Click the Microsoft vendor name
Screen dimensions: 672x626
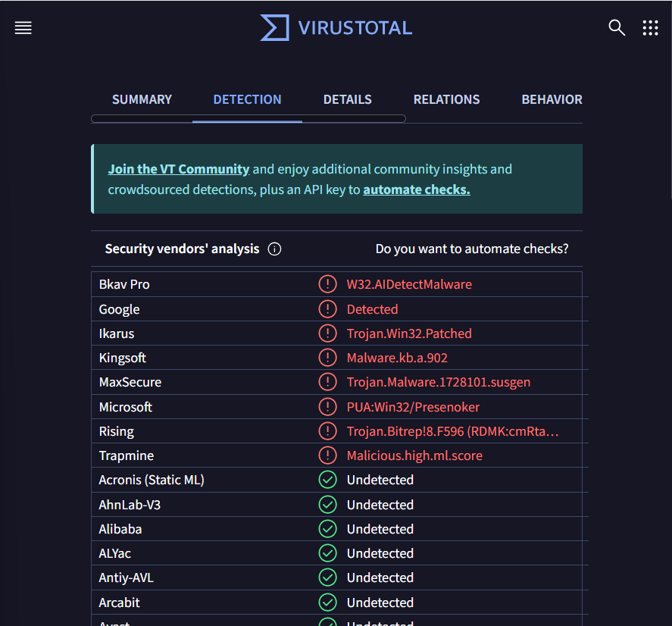(126, 407)
